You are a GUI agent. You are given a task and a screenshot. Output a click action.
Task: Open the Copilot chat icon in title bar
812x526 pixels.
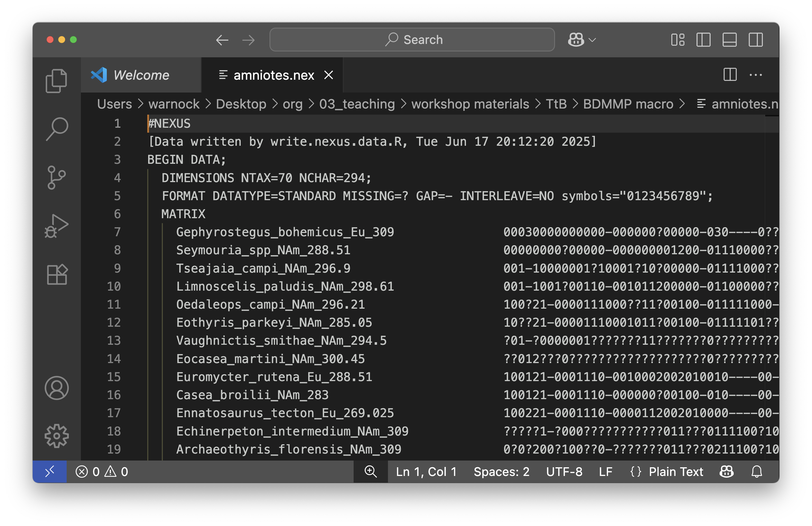tap(576, 40)
